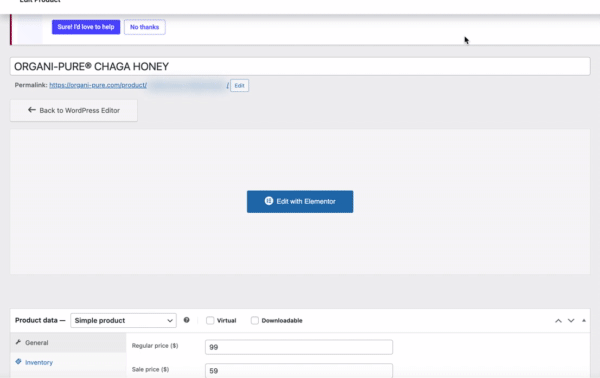Open the Simple product dropdown
The width and height of the screenshot is (600, 378).
click(x=123, y=320)
